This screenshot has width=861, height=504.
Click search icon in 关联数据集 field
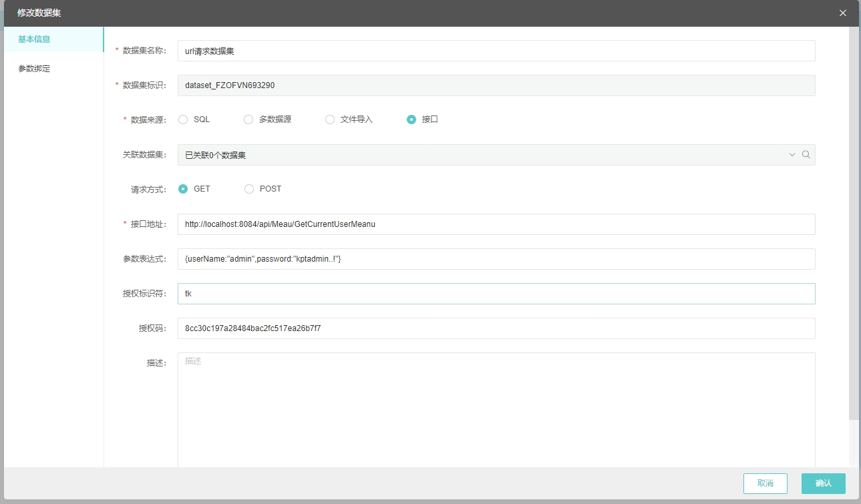(x=806, y=155)
